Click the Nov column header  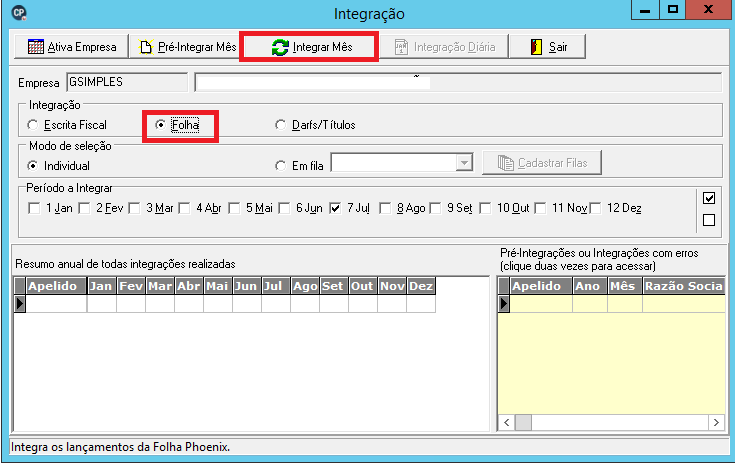[x=392, y=286]
